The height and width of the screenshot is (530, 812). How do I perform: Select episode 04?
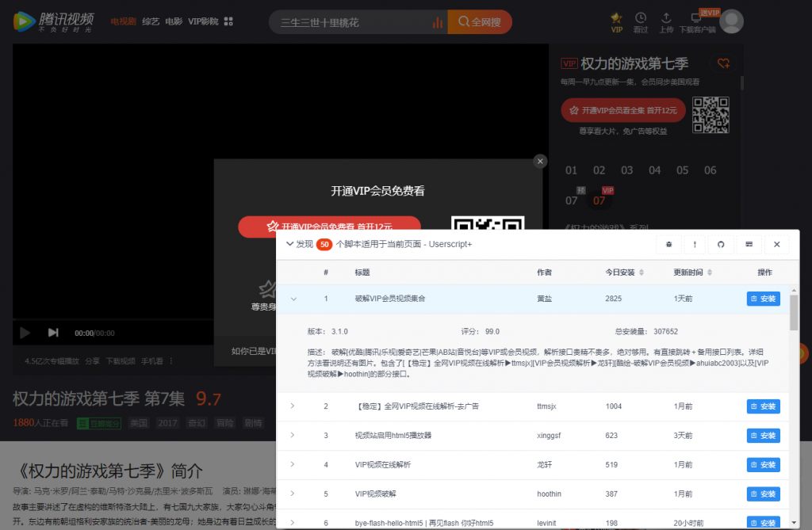[654, 170]
